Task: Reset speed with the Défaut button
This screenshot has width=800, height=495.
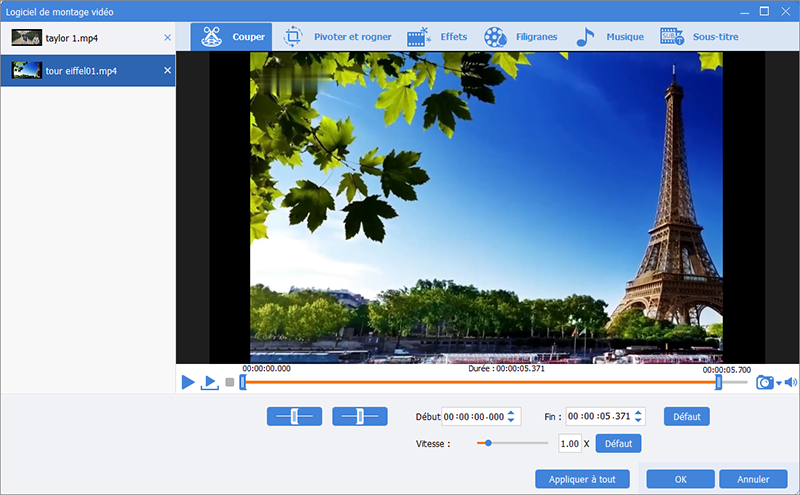Action: 618,443
